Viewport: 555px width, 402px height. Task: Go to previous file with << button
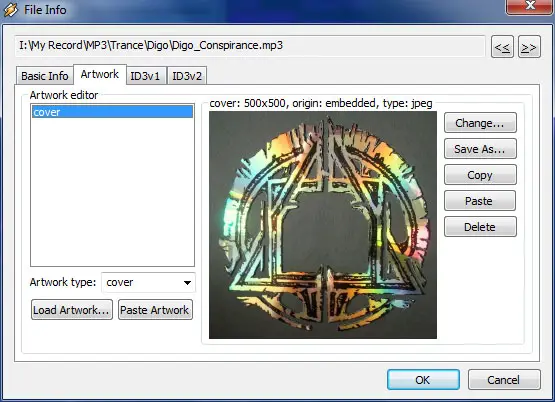[x=502, y=47]
